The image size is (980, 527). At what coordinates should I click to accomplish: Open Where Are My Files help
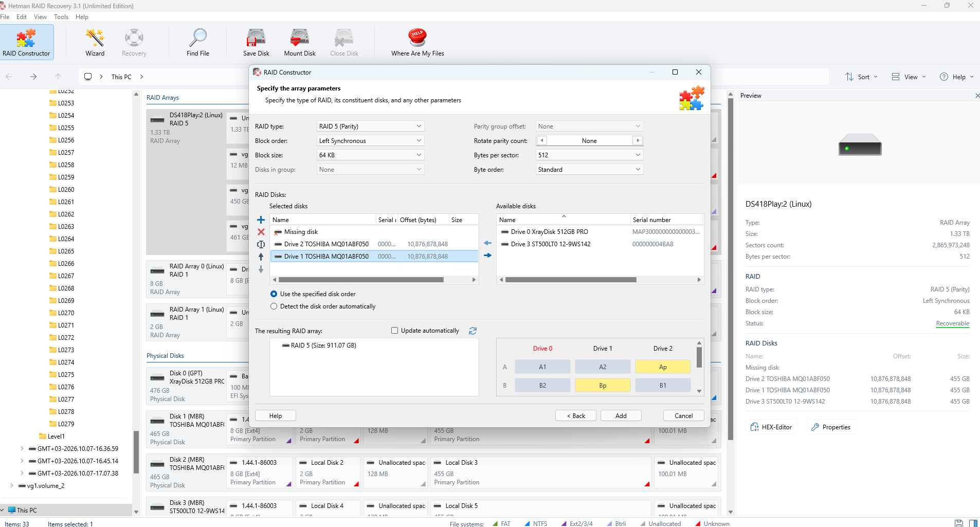(418, 42)
